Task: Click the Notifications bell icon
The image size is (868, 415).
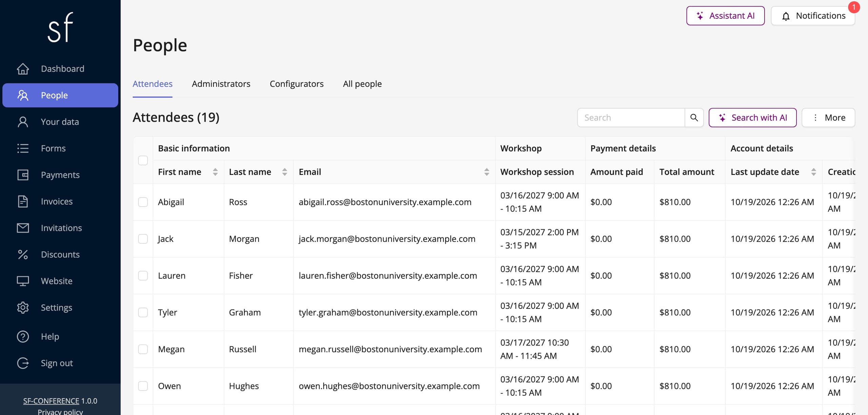Action: click(786, 16)
